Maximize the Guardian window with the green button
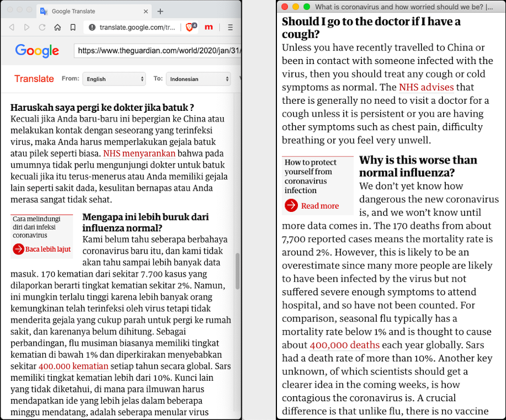This screenshot has height=420, width=506. (x=307, y=6)
